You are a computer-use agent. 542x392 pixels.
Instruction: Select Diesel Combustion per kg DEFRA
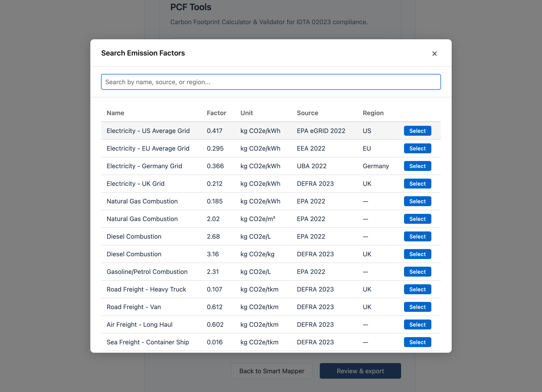pyautogui.click(x=417, y=254)
